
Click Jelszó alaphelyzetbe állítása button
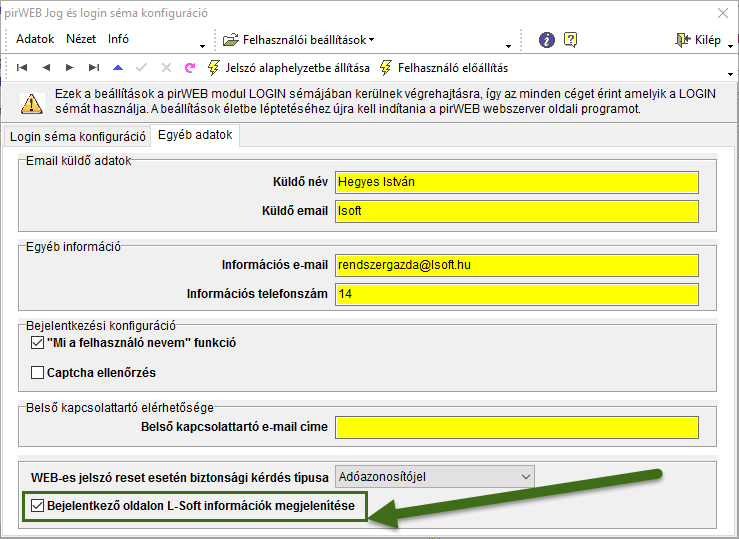point(288,68)
